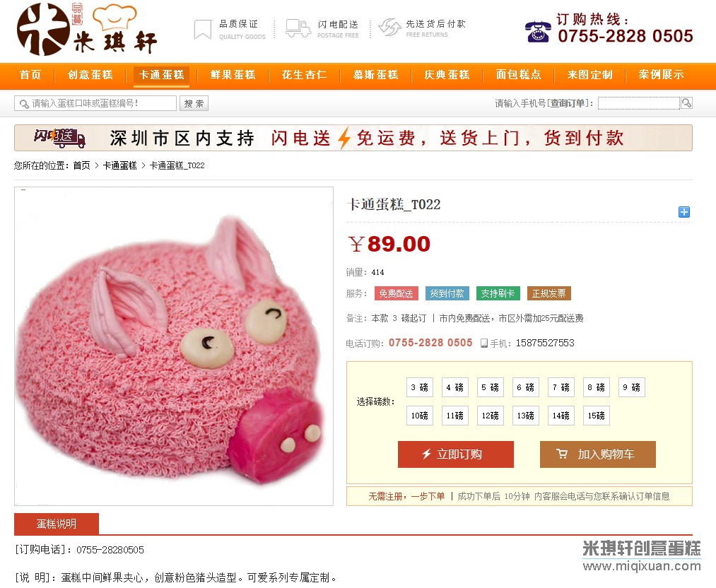Select the 3 磅 weight option
This screenshot has height=588, width=716.
pyautogui.click(x=420, y=387)
